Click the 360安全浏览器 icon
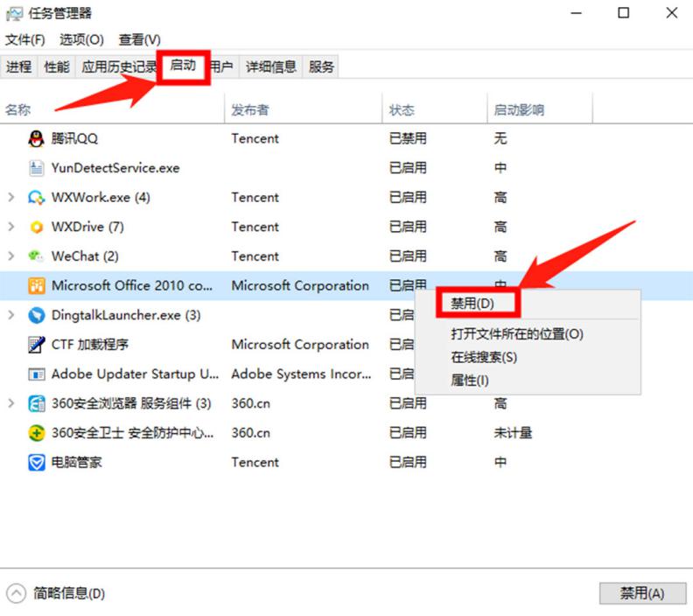The height and width of the screenshot is (616, 693). pyautogui.click(x=36, y=403)
